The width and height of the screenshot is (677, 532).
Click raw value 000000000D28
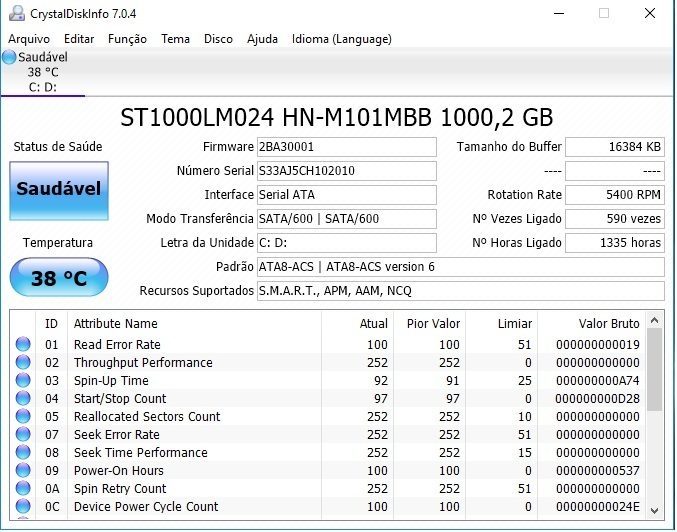pyautogui.click(x=598, y=399)
